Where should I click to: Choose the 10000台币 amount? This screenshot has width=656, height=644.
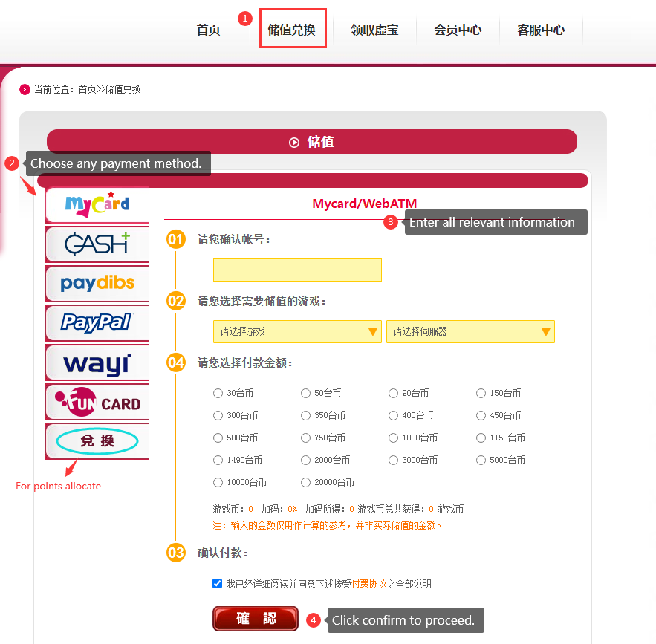click(x=218, y=482)
